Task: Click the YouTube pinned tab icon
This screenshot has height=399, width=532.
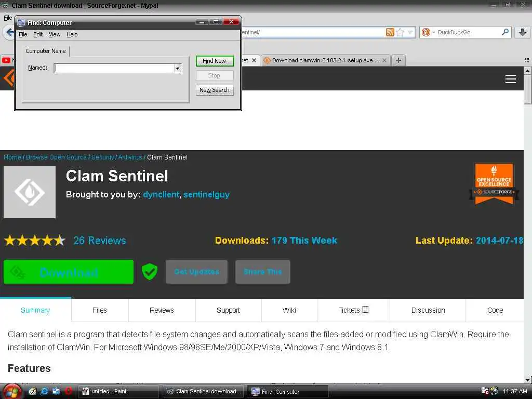Action: pyautogui.click(x=6, y=60)
